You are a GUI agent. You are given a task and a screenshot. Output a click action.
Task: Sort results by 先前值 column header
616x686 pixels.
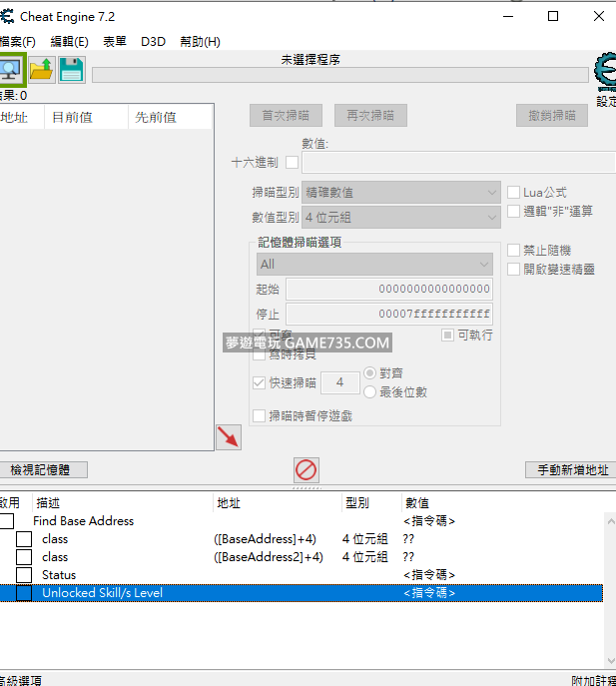click(x=170, y=117)
